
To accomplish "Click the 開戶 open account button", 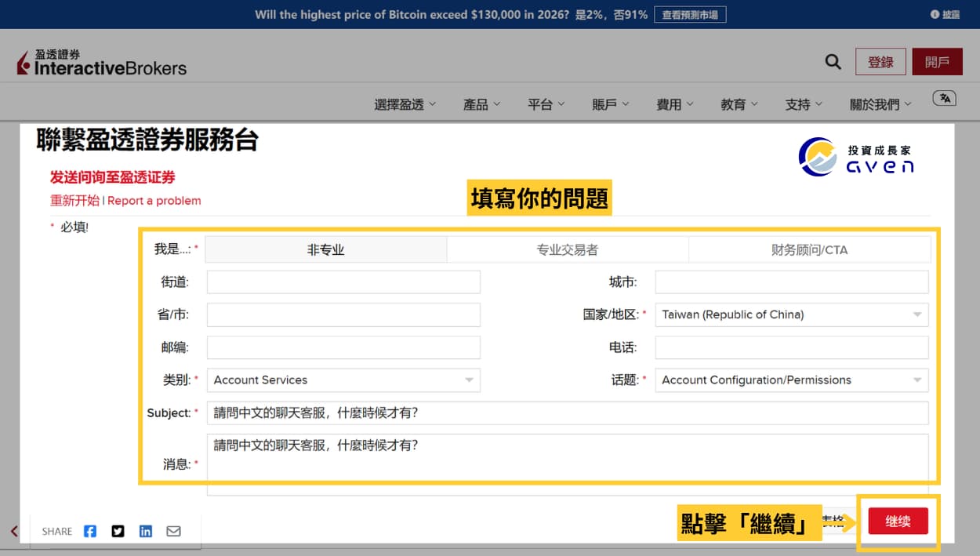I will pyautogui.click(x=937, y=62).
